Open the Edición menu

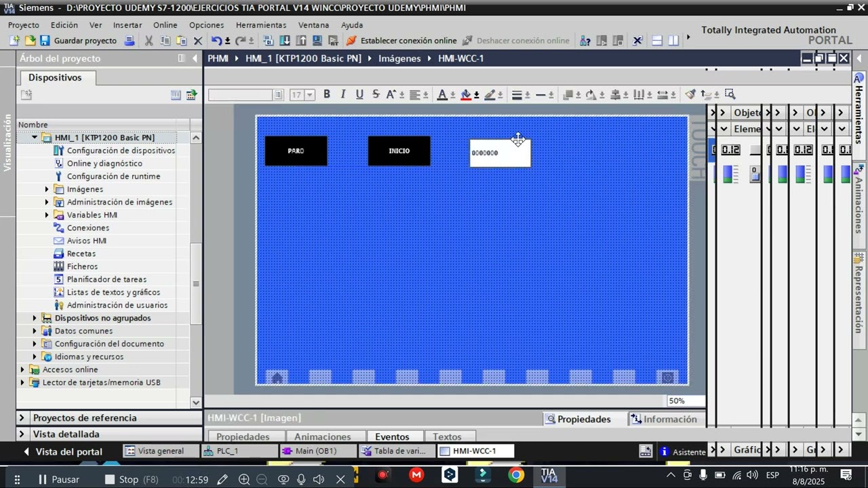click(64, 25)
